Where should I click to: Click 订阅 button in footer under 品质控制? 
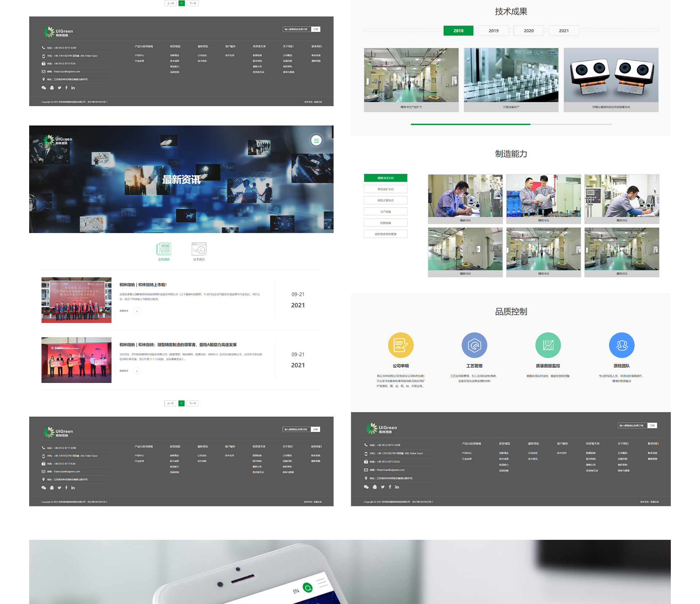pyautogui.click(x=652, y=426)
